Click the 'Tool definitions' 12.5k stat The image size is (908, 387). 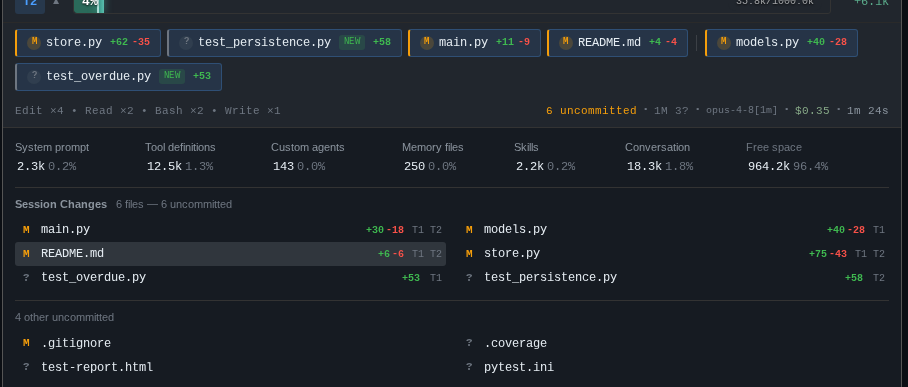pos(180,157)
